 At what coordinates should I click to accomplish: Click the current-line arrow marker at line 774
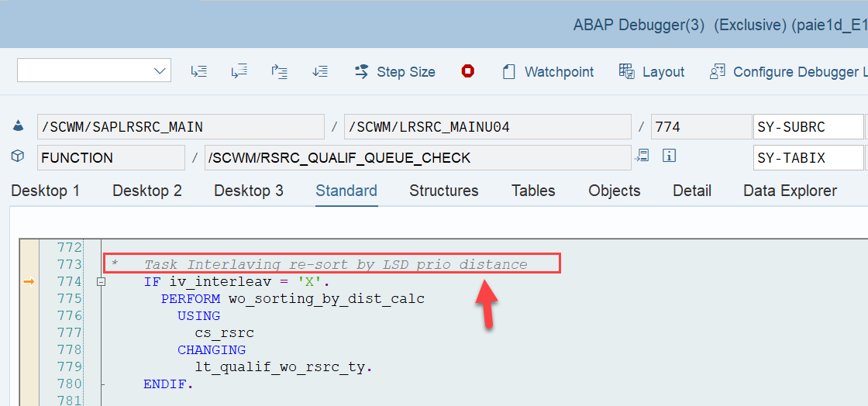point(29,282)
